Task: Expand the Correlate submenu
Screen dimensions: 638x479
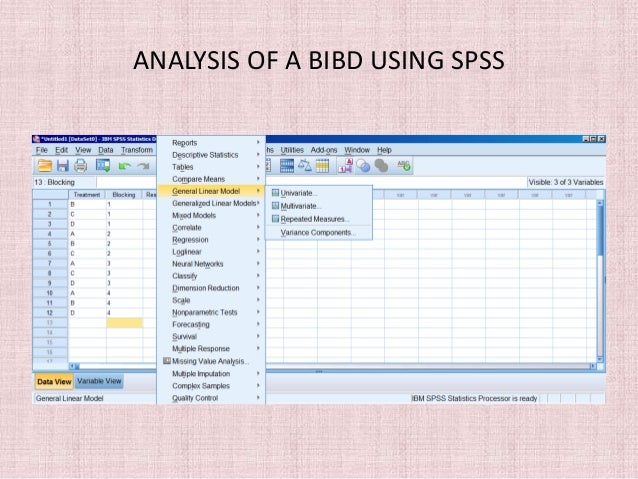Action: click(211, 227)
